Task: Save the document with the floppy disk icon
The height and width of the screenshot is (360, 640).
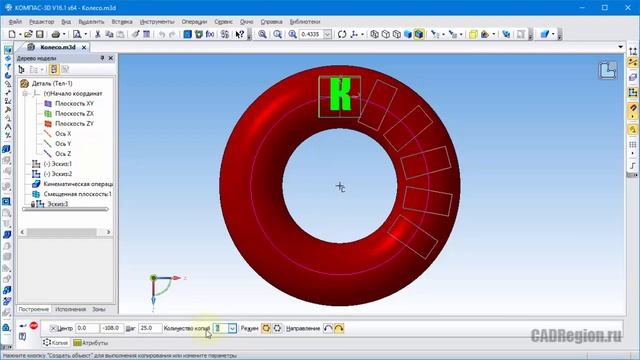Action: point(40,34)
